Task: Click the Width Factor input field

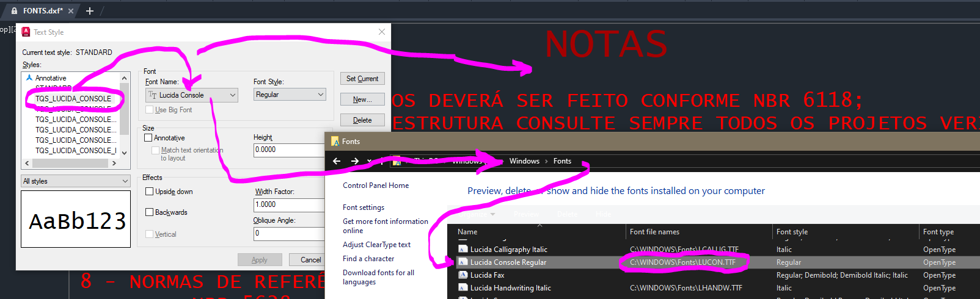Action: (289, 204)
